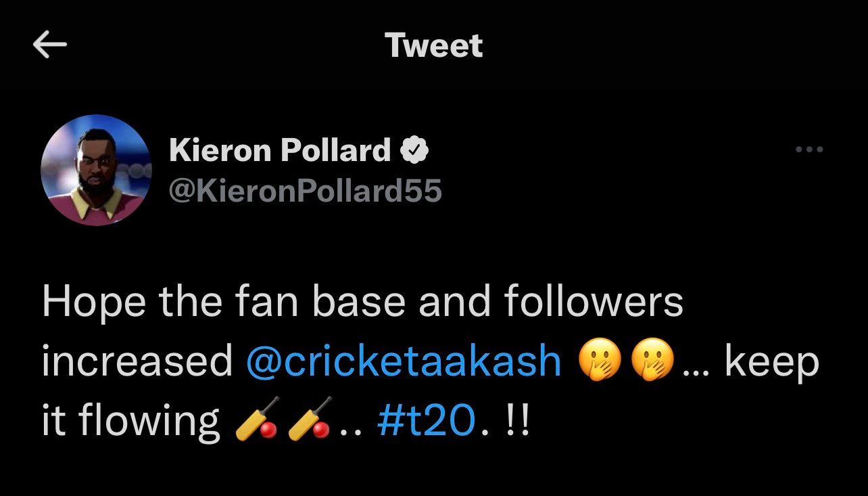This screenshot has width=868, height=496.
Task: Open Kieron Pollard's profile picture
Action: [96, 170]
